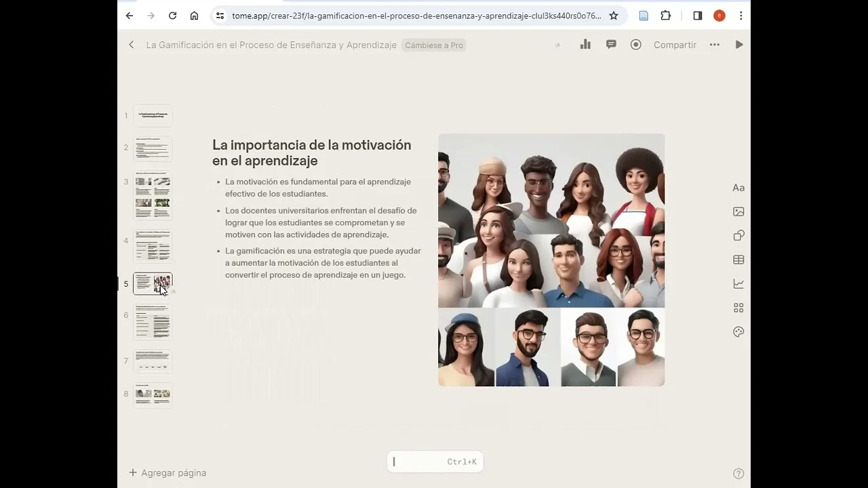This screenshot has width=868, height=488.
Task: Open the three-dot more options menu
Action: 714,45
